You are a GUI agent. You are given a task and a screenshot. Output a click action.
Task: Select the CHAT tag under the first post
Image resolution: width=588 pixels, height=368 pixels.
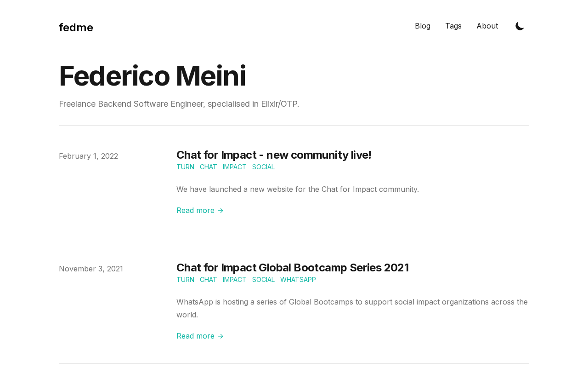coord(208,167)
